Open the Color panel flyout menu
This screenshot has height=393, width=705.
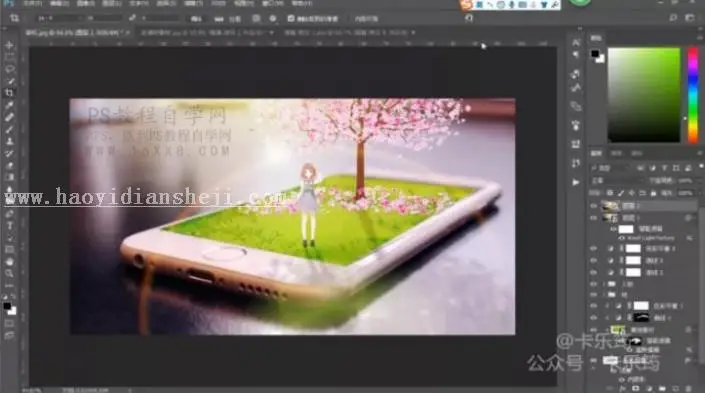click(x=700, y=38)
